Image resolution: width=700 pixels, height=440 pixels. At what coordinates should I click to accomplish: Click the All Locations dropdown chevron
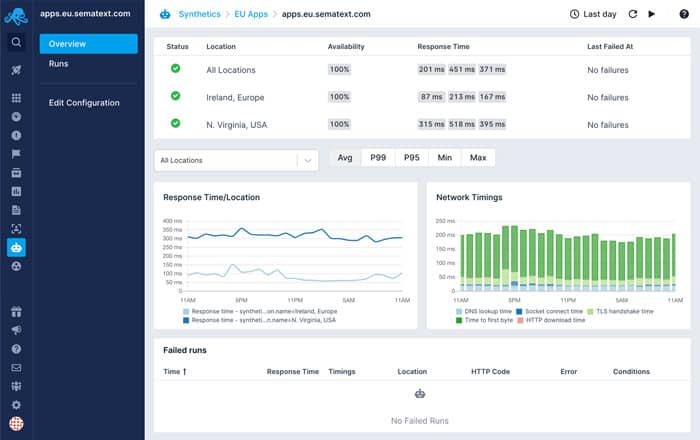pyautogui.click(x=308, y=160)
